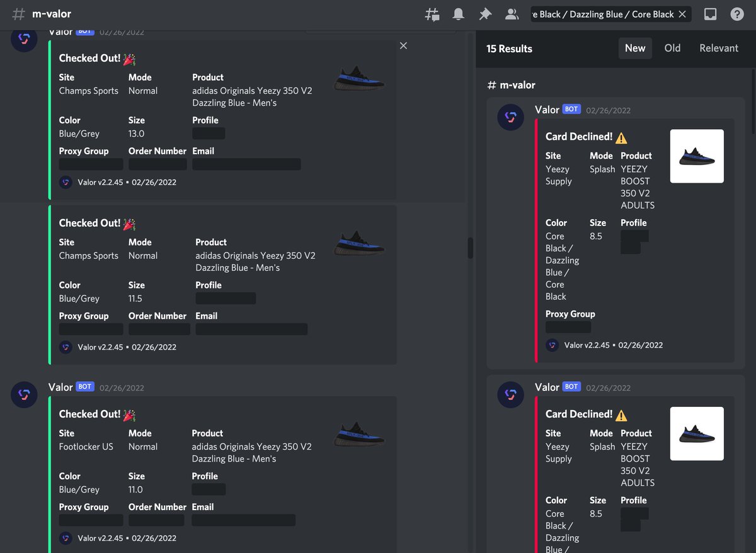Open the Threads icon in header
756x553 pixels.
click(432, 14)
